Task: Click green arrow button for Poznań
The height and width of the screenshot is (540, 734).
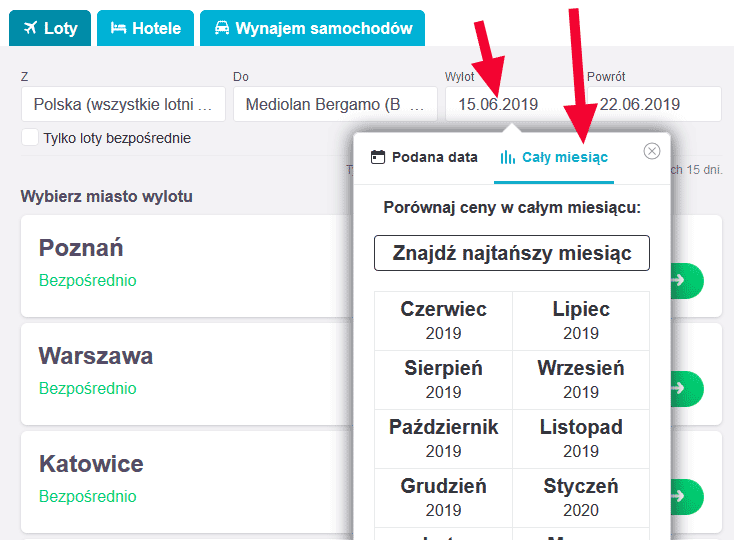Action: click(687, 281)
